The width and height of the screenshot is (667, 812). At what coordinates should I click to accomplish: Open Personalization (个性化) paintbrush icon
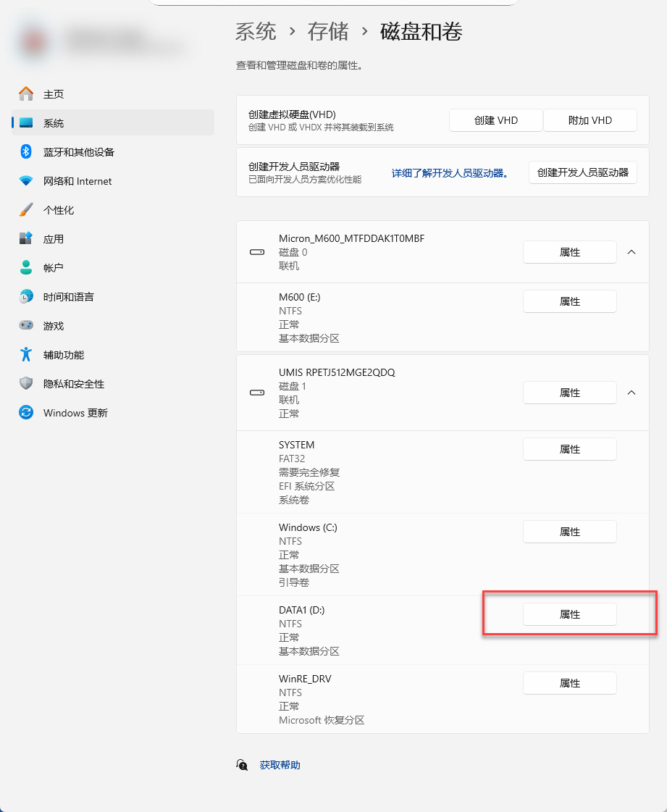[26, 210]
